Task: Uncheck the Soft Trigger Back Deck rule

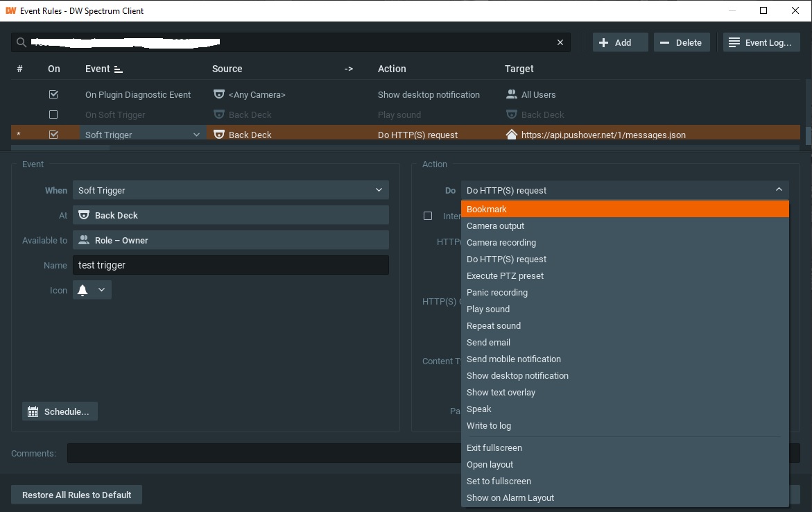Action: click(x=53, y=135)
